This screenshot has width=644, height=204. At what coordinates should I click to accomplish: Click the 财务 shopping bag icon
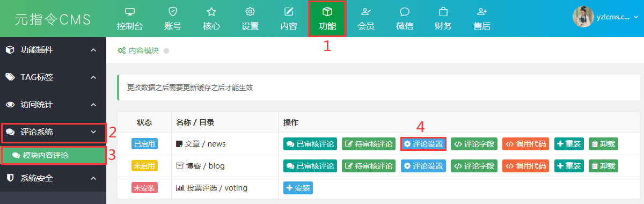tap(443, 11)
